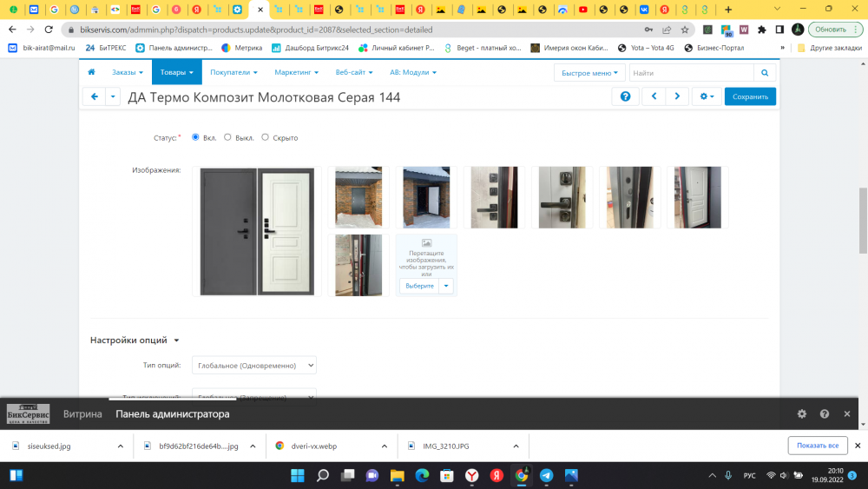Click the back arrow beside product title
Image resolution: width=868 pixels, height=489 pixels.
point(94,96)
